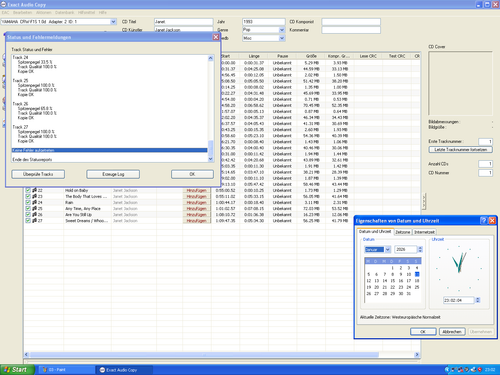This screenshot has width=500, height=375.
Task: Click the Länge column header
Action: (x=254, y=56)
